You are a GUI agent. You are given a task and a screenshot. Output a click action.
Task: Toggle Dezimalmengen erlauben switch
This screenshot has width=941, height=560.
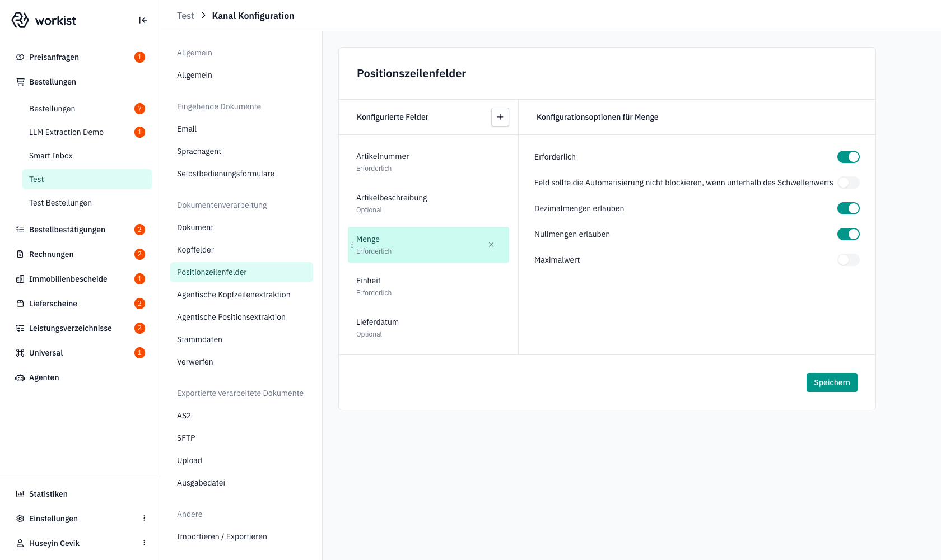[x=849, y=208]
